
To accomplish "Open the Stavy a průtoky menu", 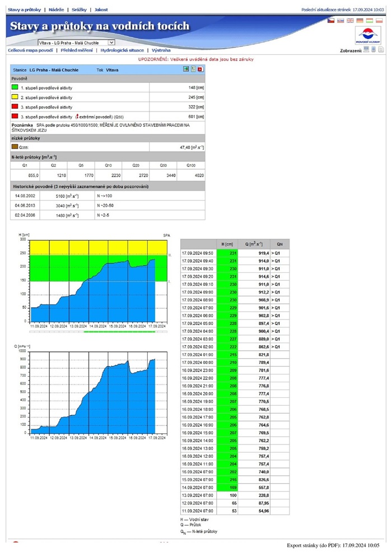I will click(25, 10).
